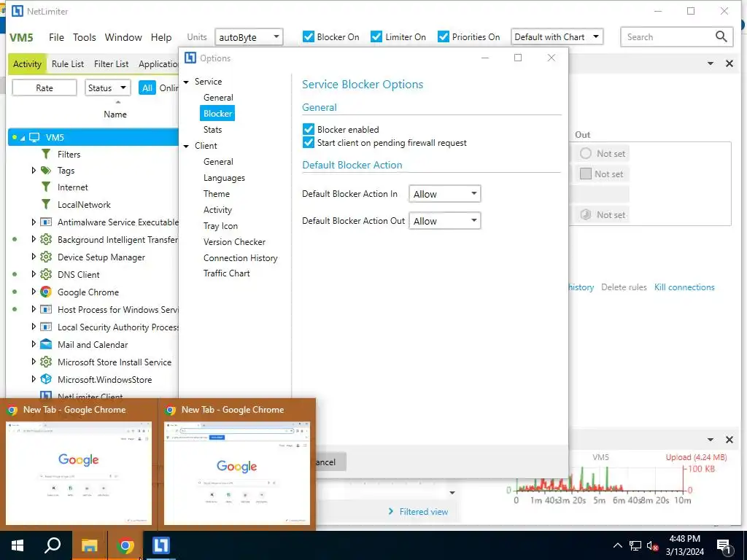Click the LocalNetwork filter funnel icon
The height and width of the screenshot is (560, 747).
(46, 204)
